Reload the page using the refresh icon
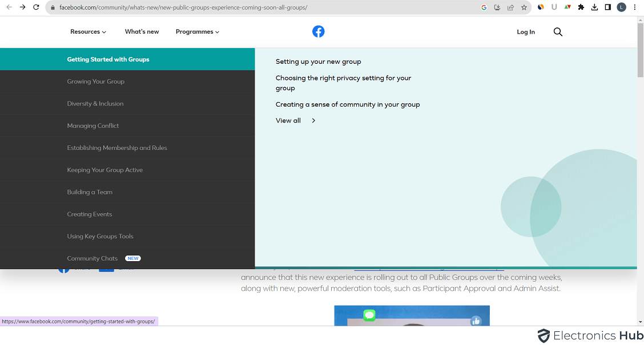The width and height of the screenshot is (644, 345). point(37,7)
